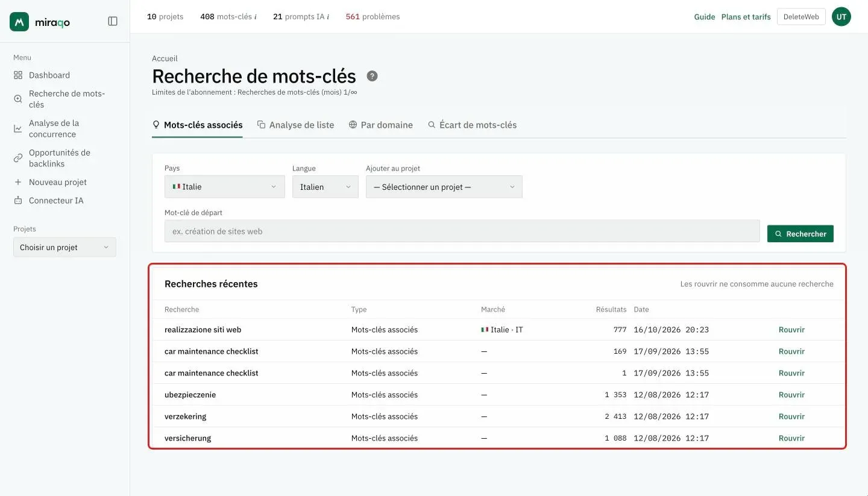
Task: Open Plans et tarifs
Action: [x=746, y=17]
